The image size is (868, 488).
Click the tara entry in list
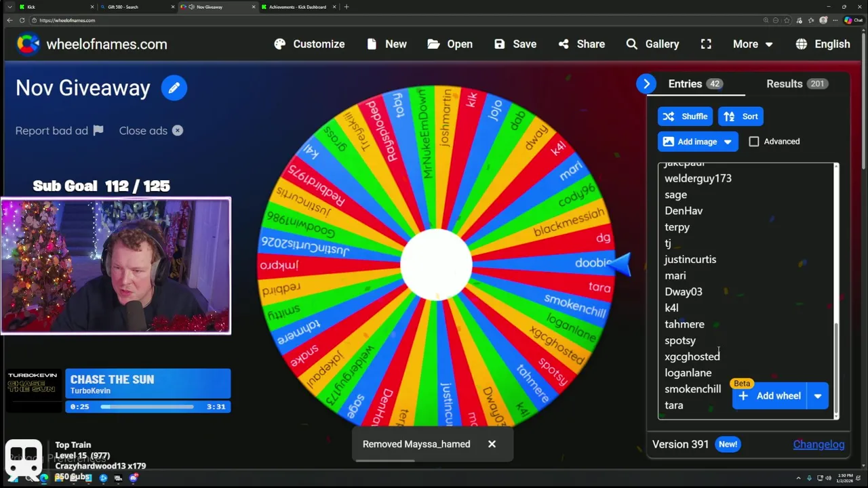673,405
